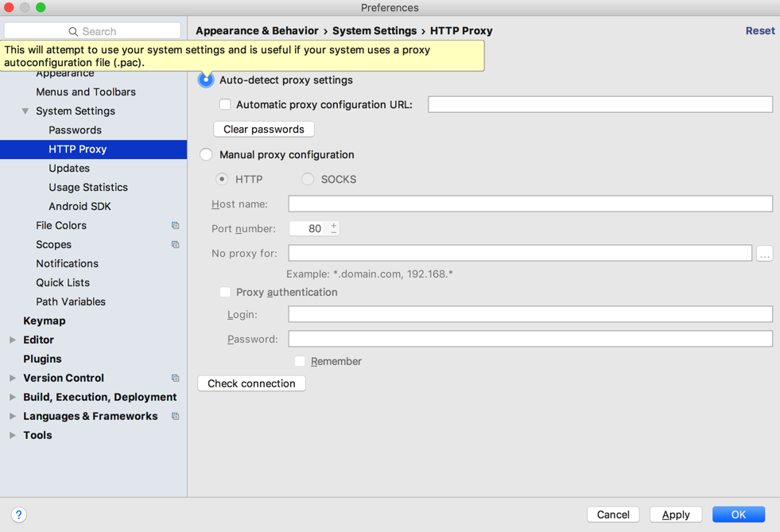The height and width of the screenshot is (532, 780).
Task: Click the Reset link
Action: [x=759, y=31]
